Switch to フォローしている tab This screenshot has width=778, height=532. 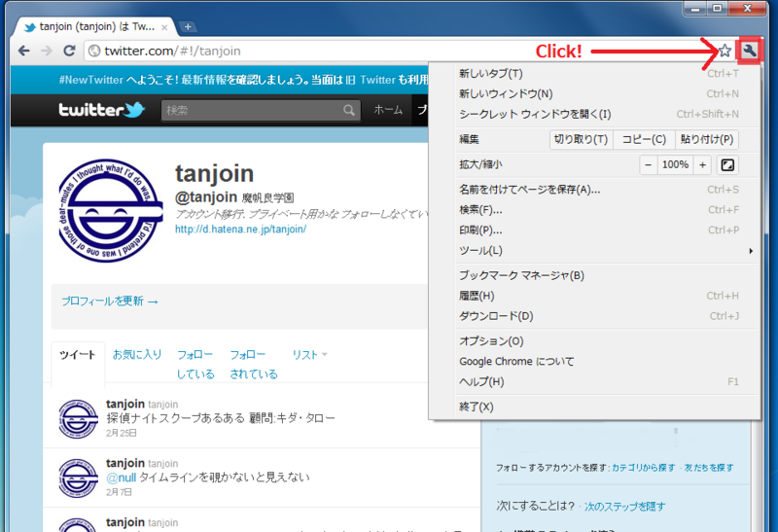[x=195, y=365]
